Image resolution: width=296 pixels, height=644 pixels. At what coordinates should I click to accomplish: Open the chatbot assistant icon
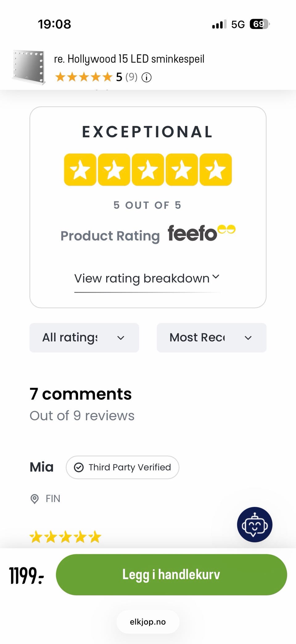pyautogui.click(x=254, y=524)
